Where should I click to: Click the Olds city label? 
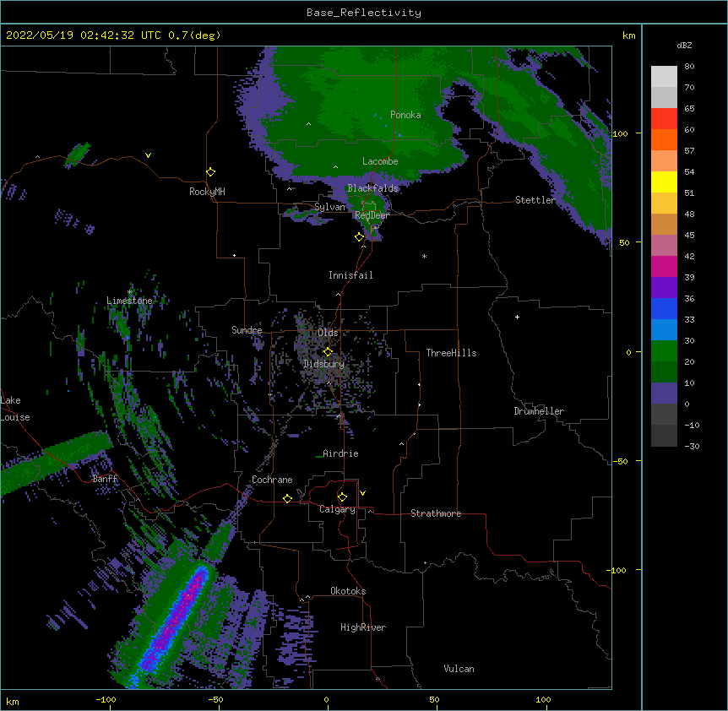pos(328,333)
